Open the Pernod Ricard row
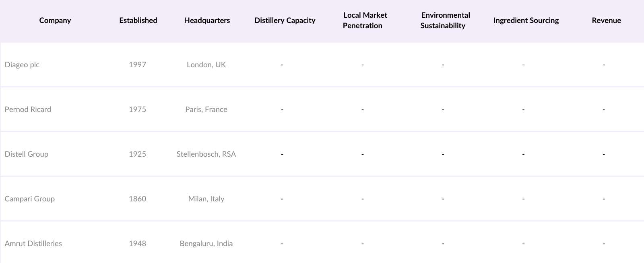 (28, 109)
